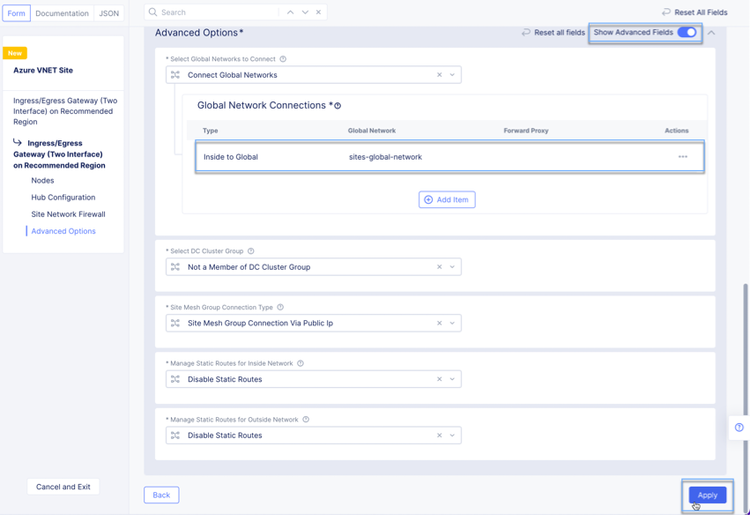Click the Apply button
The image size is (750, 515).
click(707, 495)
